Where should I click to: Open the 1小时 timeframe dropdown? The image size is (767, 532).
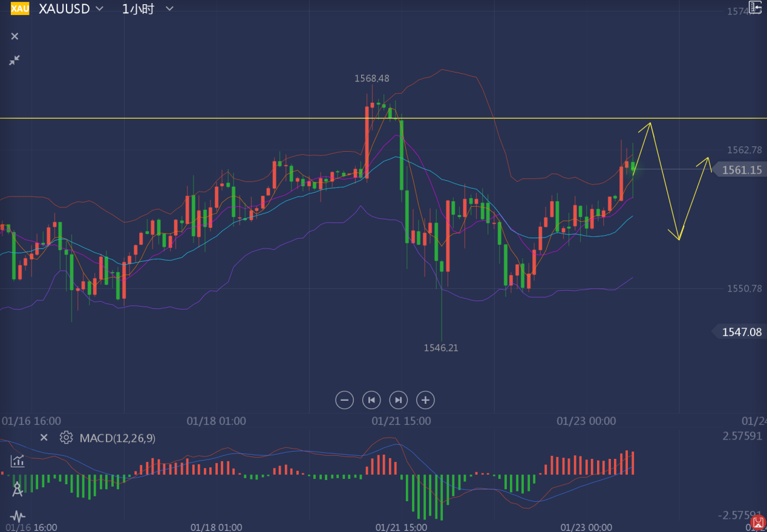tap(148, 8)
